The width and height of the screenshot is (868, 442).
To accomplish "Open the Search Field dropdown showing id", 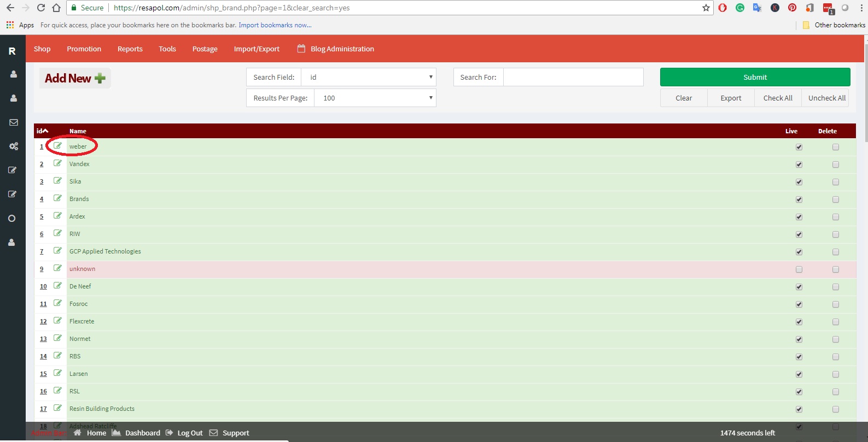I will pyautogui.click(x=369, y=77).
